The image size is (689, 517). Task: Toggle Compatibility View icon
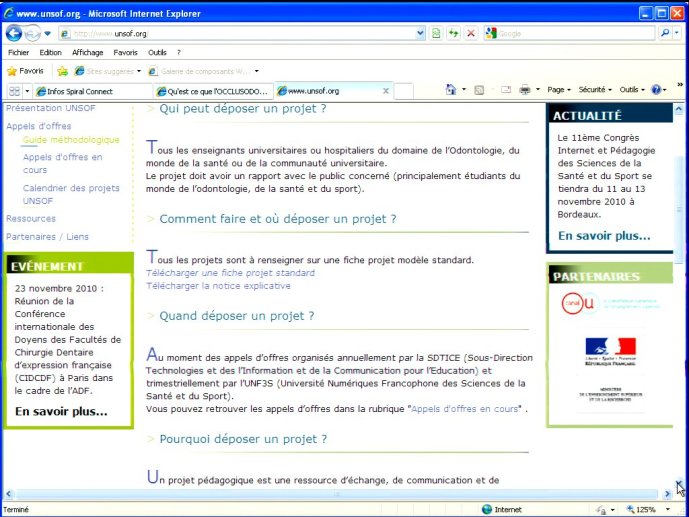tap(436, 33)
